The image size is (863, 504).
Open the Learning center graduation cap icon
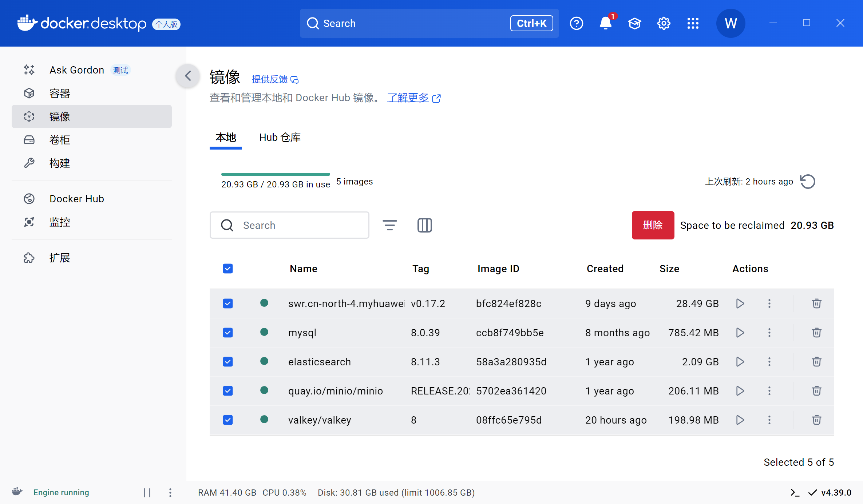click(634, 23)
